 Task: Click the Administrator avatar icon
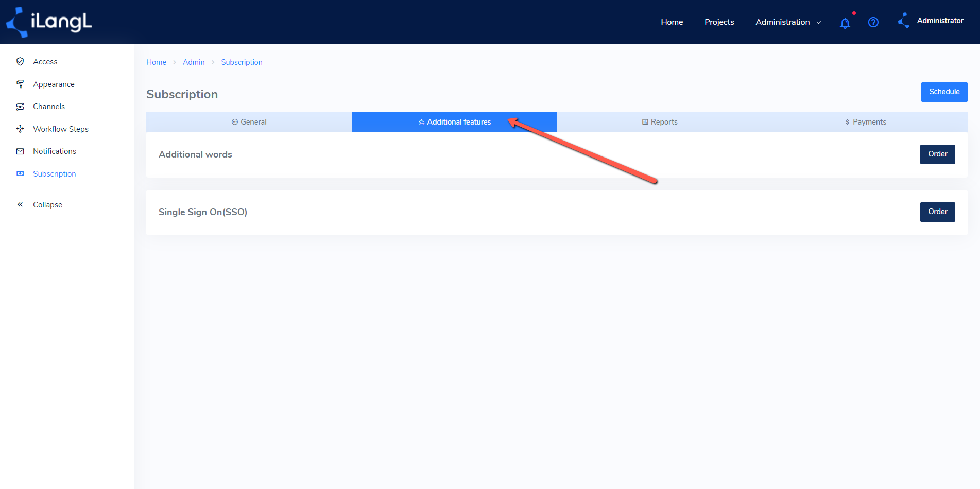[904, 21]
